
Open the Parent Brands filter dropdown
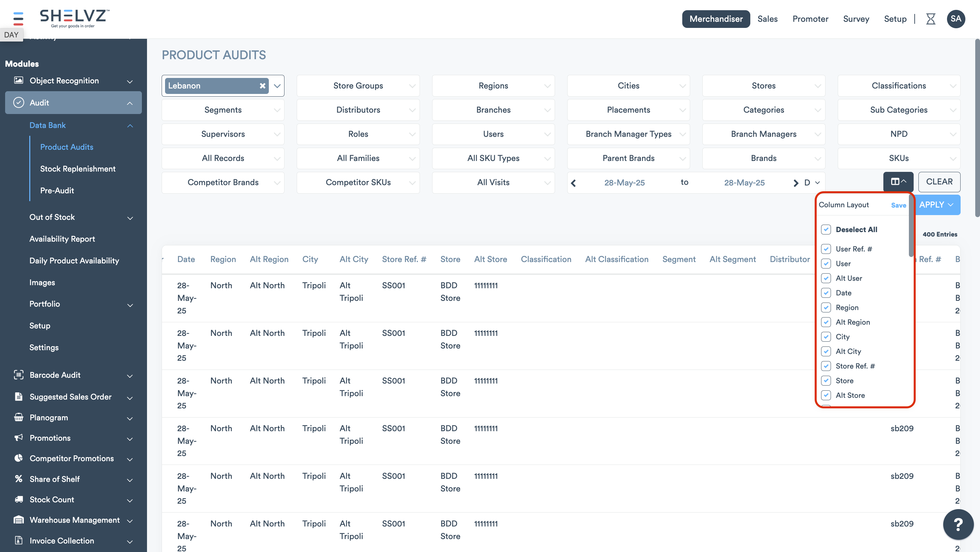628,158
